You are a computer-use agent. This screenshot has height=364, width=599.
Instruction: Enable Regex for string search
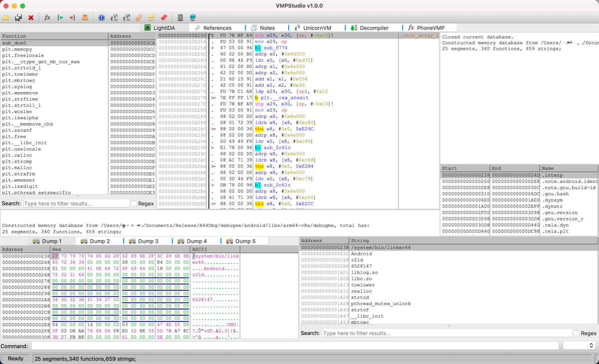click(577, 333)
